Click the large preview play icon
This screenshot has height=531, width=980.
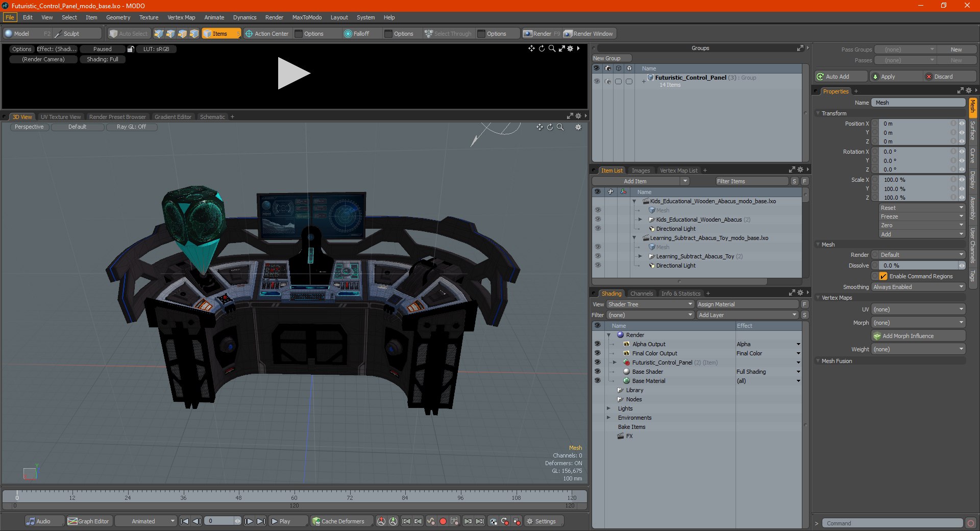pyautogui.click(x=293, y=74)
